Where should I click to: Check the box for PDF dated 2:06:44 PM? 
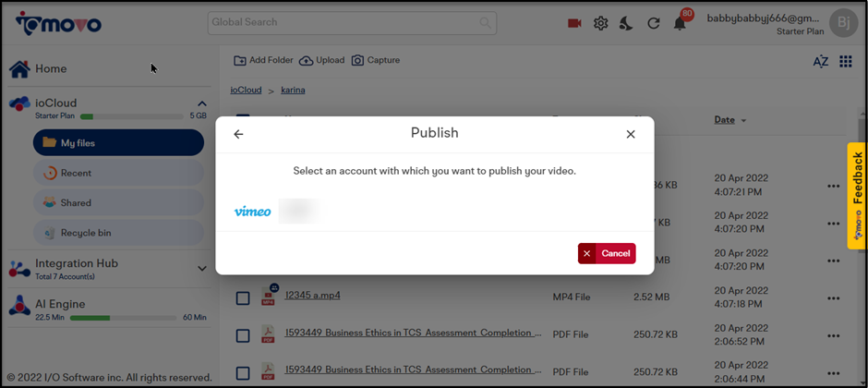(x=243, y=373)
